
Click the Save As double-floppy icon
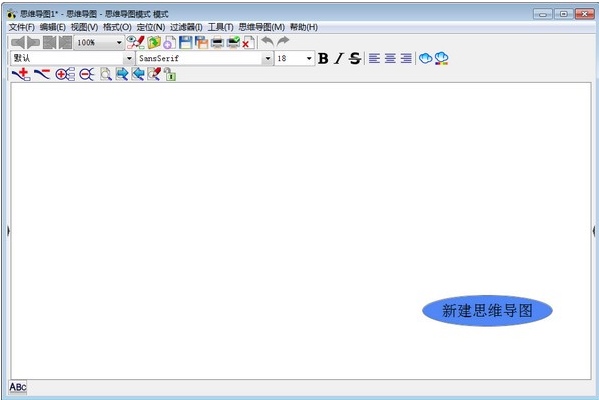point(201,42)
